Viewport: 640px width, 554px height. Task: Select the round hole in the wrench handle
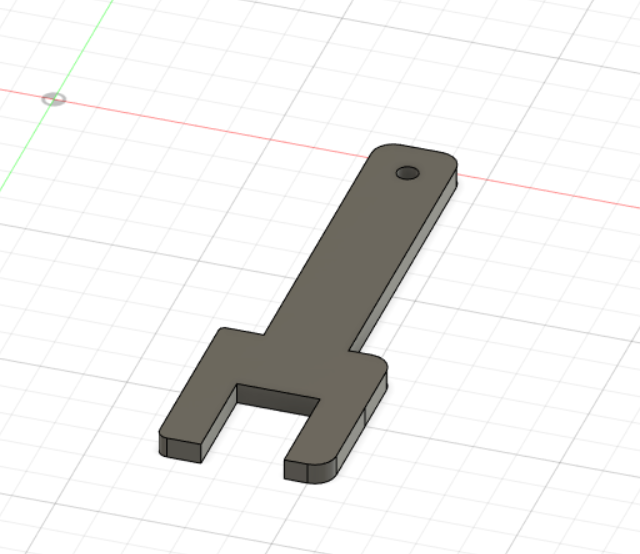pos(407,173)
